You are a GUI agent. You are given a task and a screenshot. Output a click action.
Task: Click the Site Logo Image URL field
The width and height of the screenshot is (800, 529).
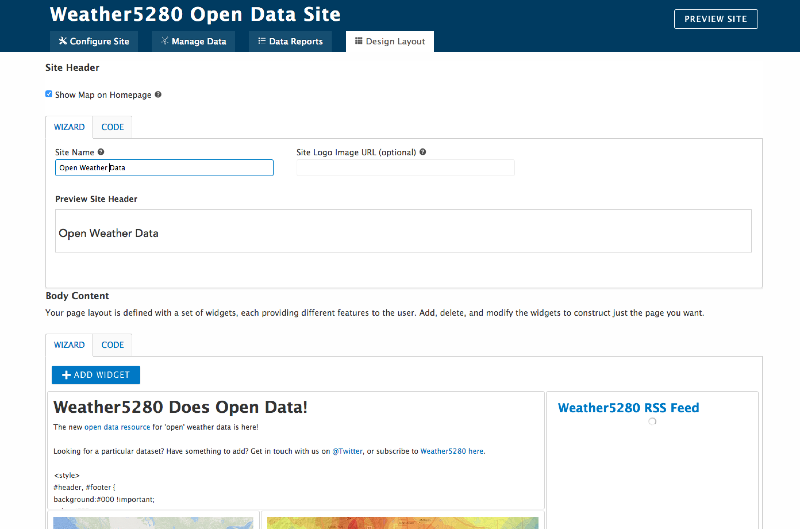click(x=406, y=168)
